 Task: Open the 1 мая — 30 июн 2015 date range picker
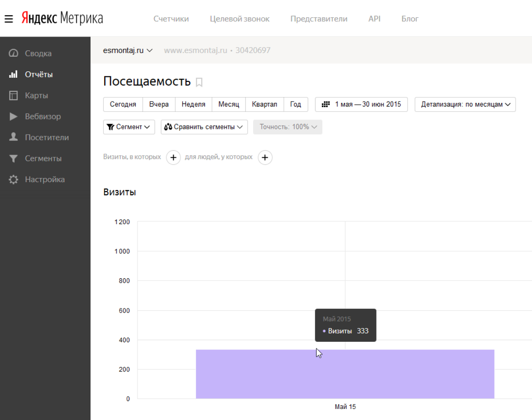[362, 104]
